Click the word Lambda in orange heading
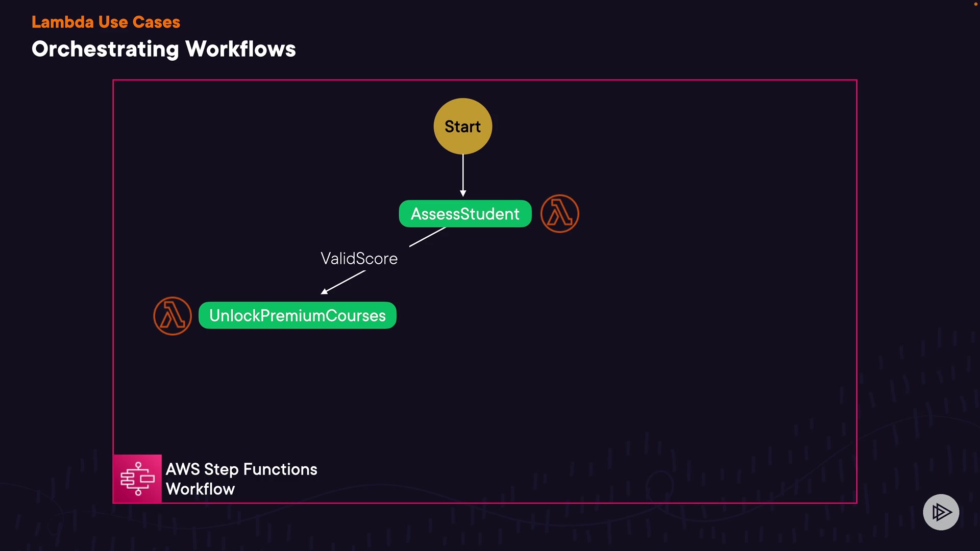The height and width of the screenshot is (551, 980). coord(63,22)
